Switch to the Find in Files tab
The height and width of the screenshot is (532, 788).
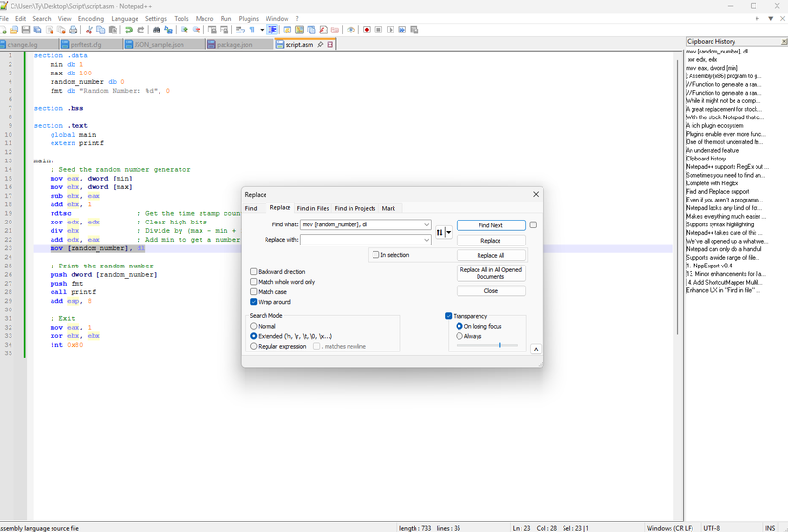point(312,208)
